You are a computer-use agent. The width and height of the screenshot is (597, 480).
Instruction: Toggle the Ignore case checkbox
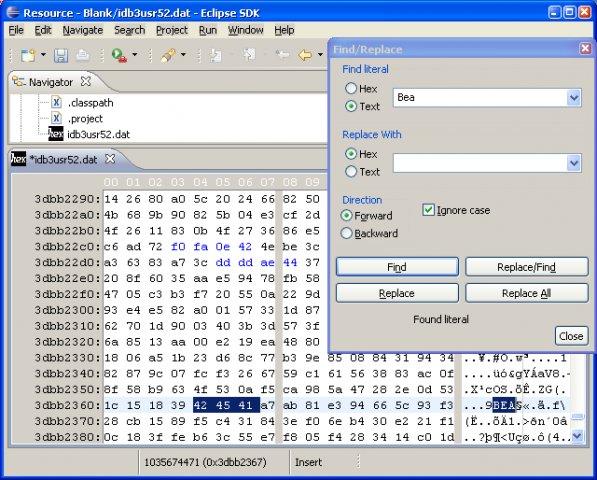[428, 210]
